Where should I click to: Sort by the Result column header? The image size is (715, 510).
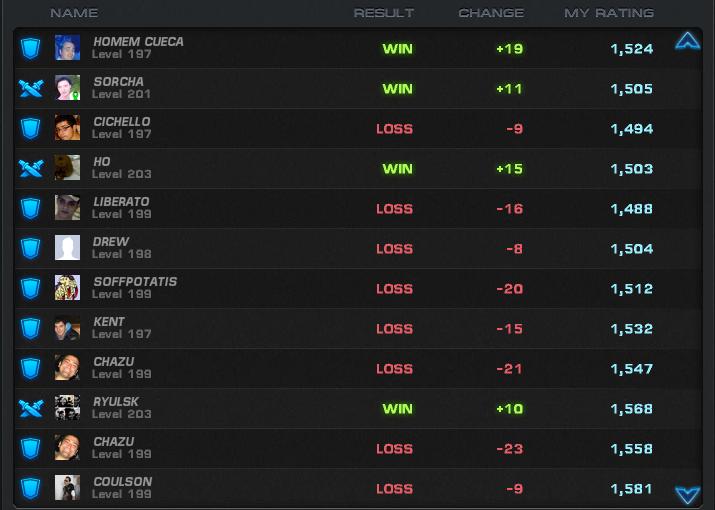click(383, 13)
